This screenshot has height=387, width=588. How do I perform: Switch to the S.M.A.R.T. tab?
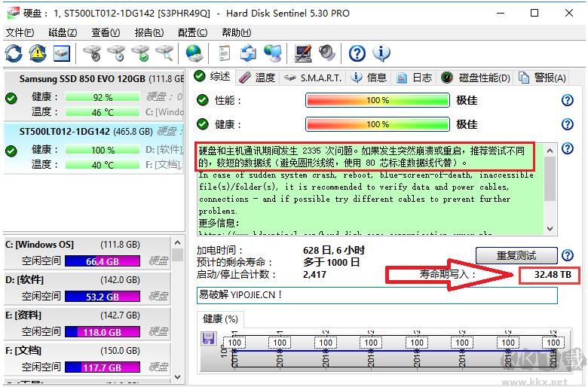pyautogui.click(x=313, y=78)
